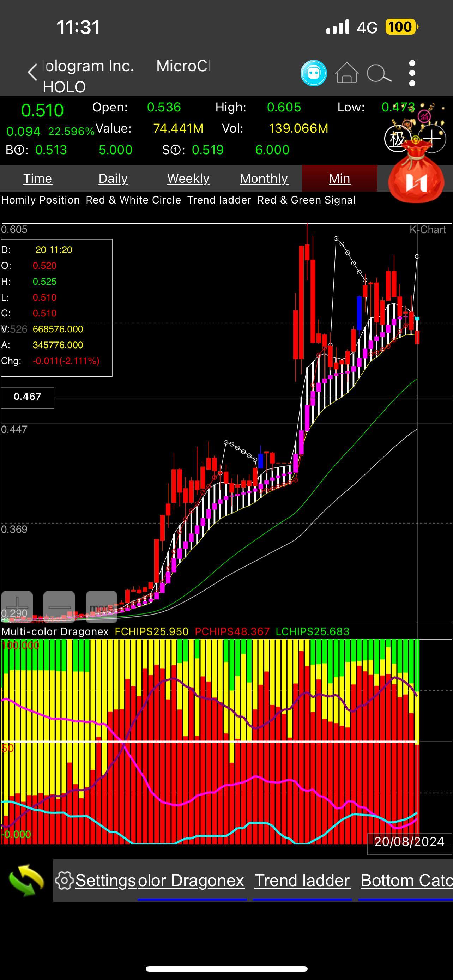453x980 pixels.
Task: Tap the Value 74.441M figure
Action: click(x=178, y=129)
